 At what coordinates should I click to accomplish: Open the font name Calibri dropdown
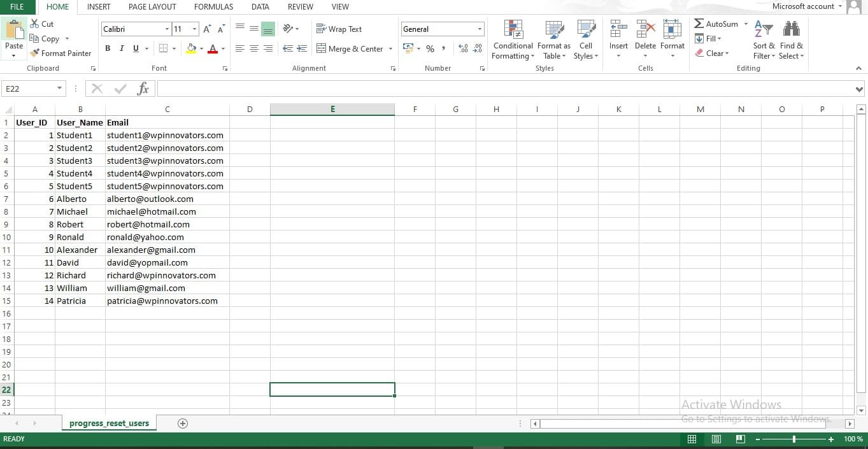tap(167, 29)
